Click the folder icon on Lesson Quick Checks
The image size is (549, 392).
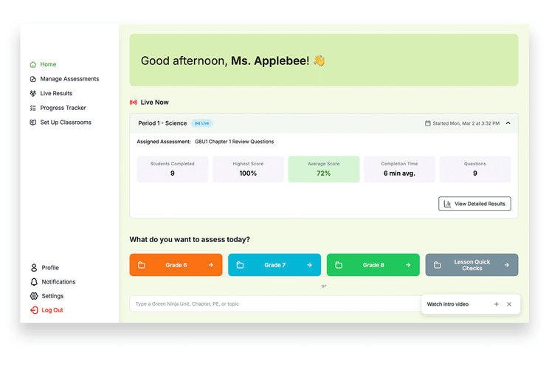point(438,265)
